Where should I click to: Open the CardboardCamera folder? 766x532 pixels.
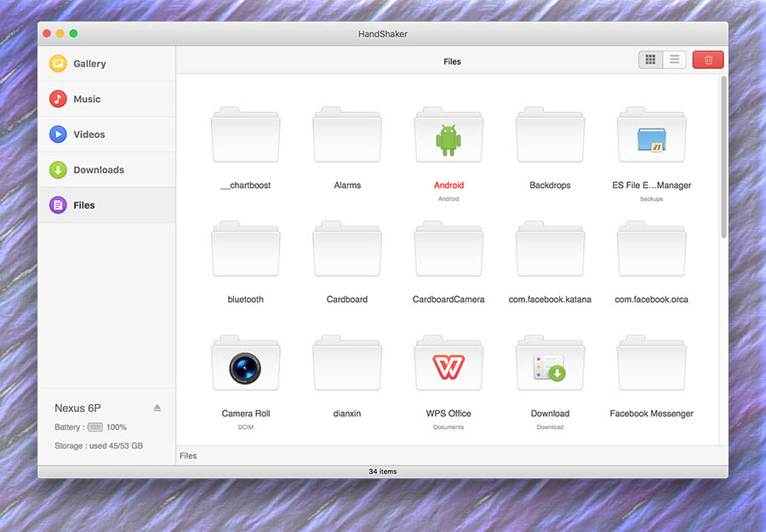(449, 251)
